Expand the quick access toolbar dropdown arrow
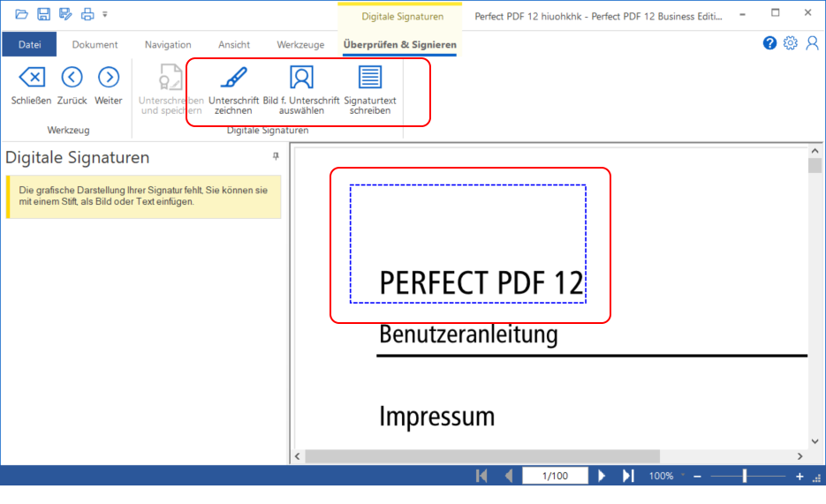This screenshot has width=826, height=504. point(105,15)
